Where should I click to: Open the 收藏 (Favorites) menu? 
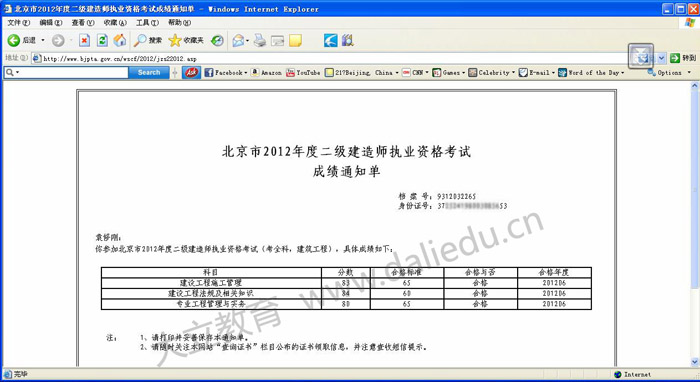115,22
